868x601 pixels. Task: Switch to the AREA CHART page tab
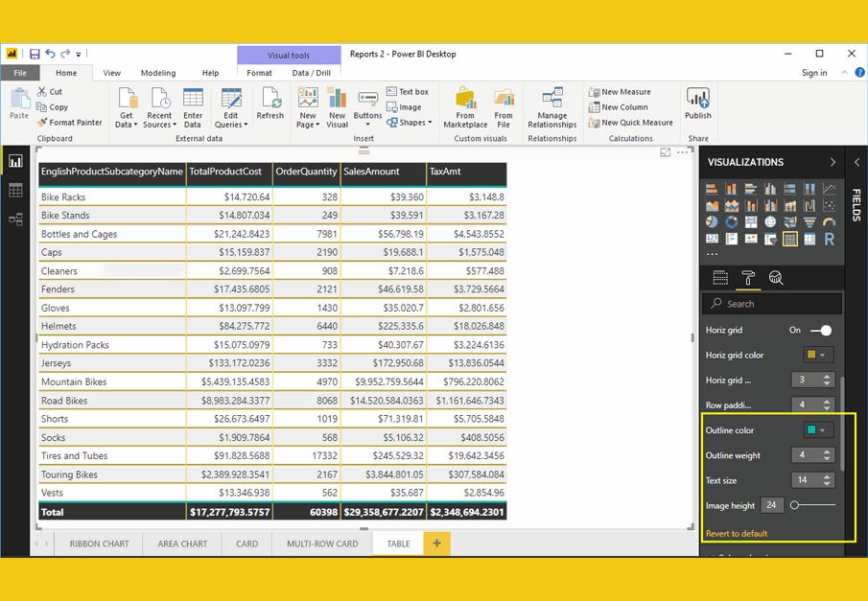point(182,543)
